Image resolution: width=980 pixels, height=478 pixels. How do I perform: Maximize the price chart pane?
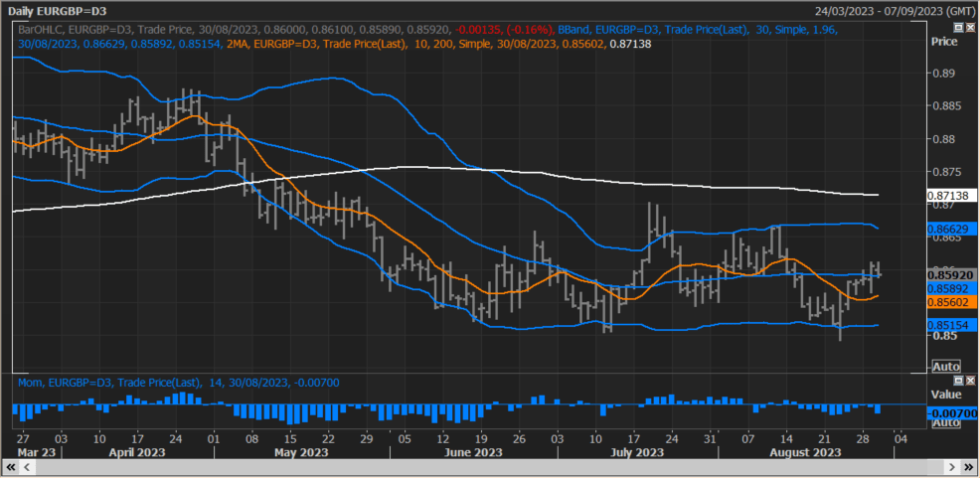click(957, 28)
